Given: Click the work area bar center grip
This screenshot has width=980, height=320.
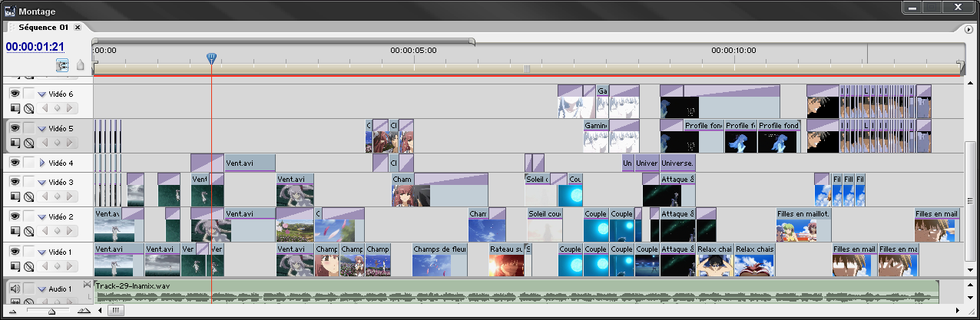Looking at the screenshot, I should pyautogui.click(x=527, y=69).
